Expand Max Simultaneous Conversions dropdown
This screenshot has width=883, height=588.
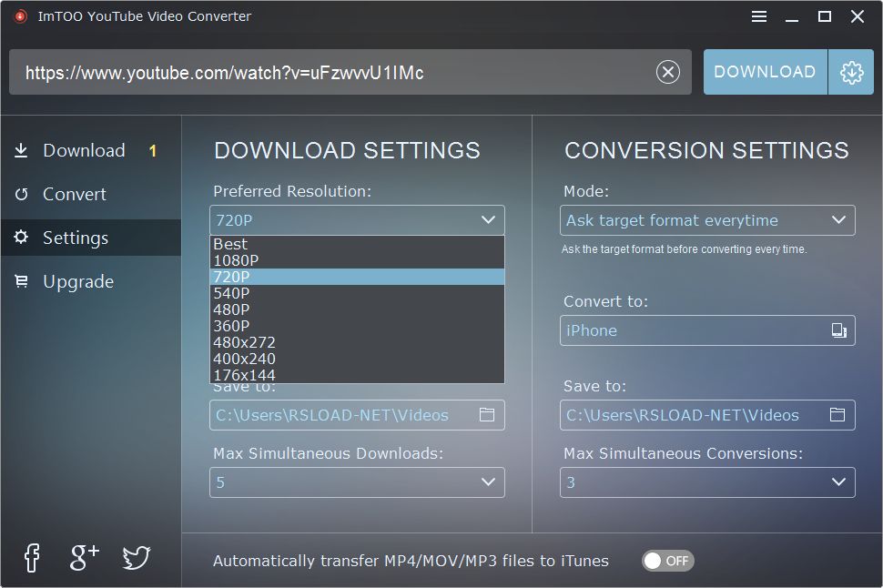point(707,482)
